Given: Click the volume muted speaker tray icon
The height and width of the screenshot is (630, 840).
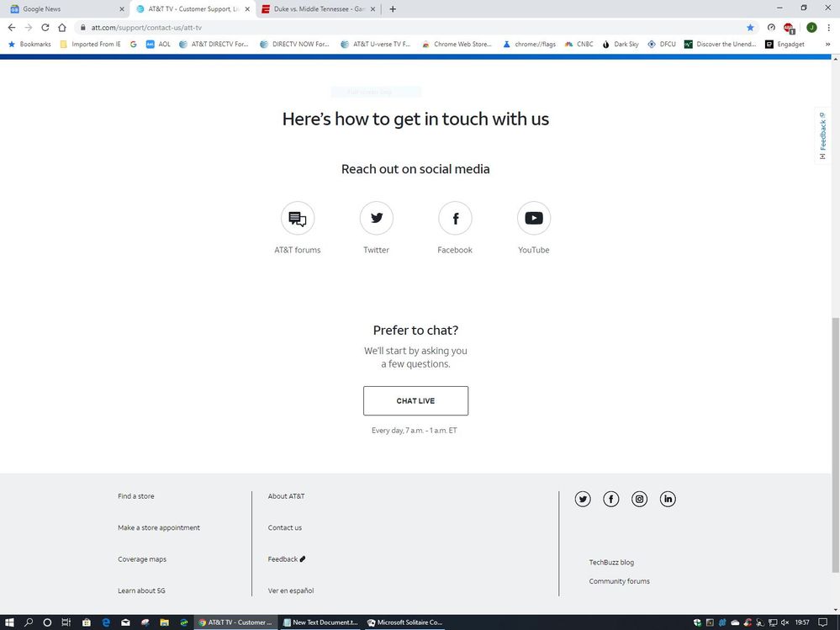Looking at the screenshot, I should tap(785, 622).
